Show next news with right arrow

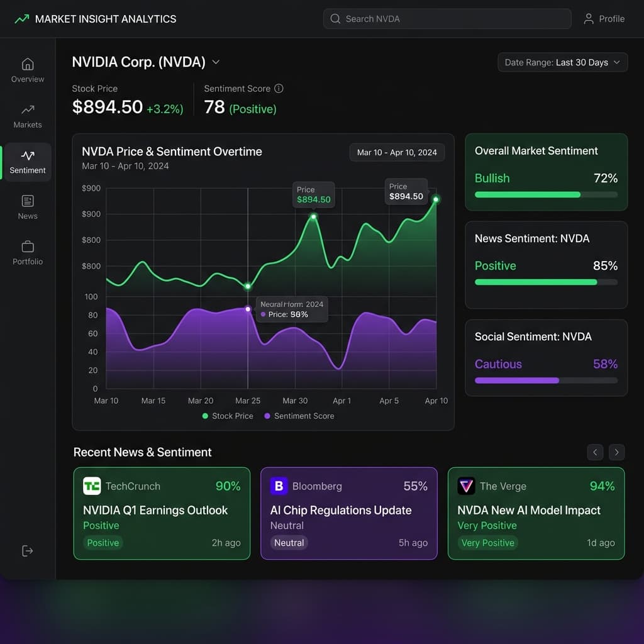pos(616,452)
